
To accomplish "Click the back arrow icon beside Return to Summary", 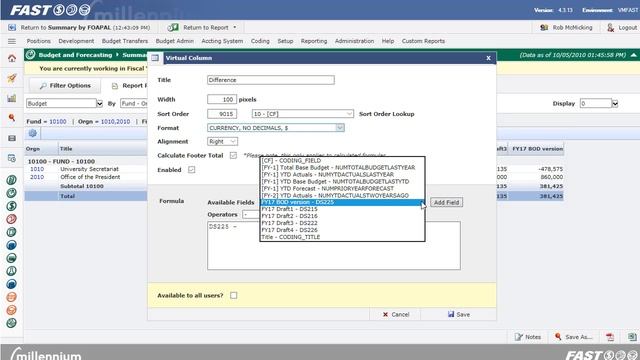I will click(12, 27).
